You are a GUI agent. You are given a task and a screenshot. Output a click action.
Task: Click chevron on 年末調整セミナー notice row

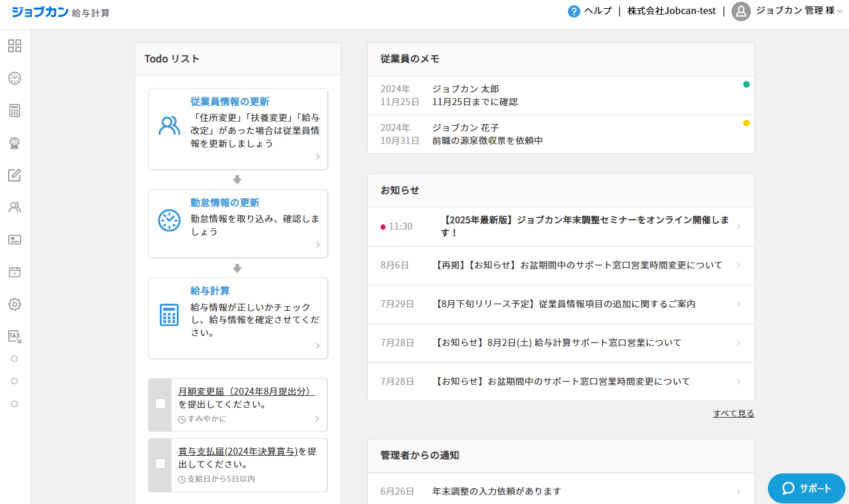[x=739, y=227]
